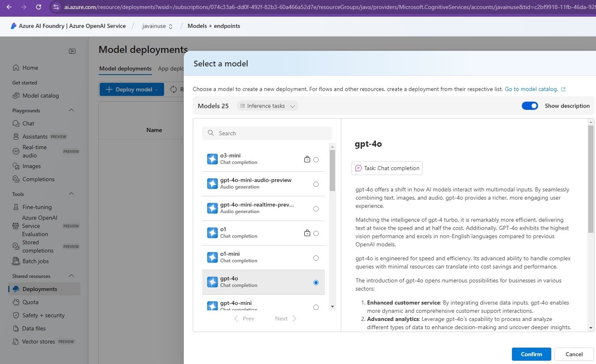This screenshot has width=596, height=364.
Task: Select the o1-mini radio button
Action: [x=316, y=258]
